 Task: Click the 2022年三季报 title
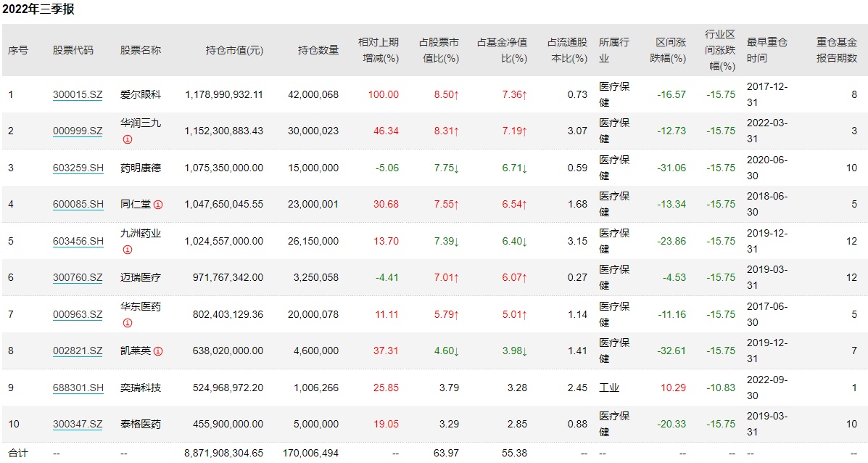pos(38,9)
